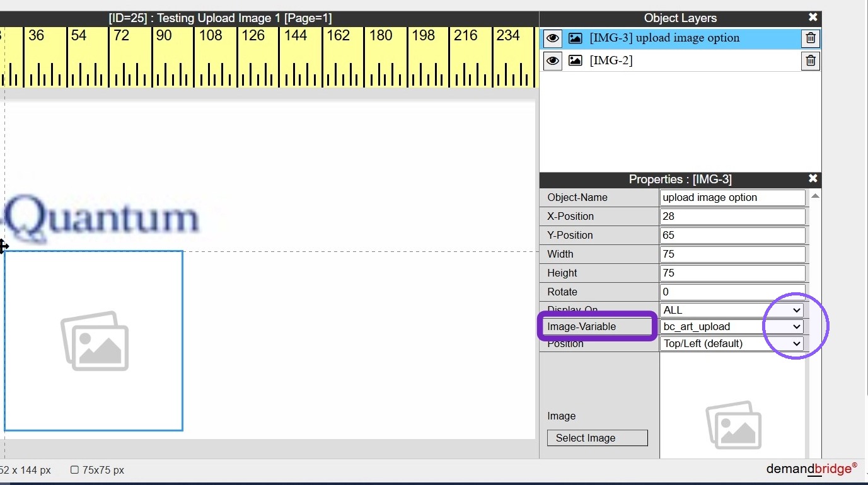Image resolution: width=868 pixels, height=485 pixels.
Task: Select the [IMG-3] upload image option row
Action: point(680,38)
